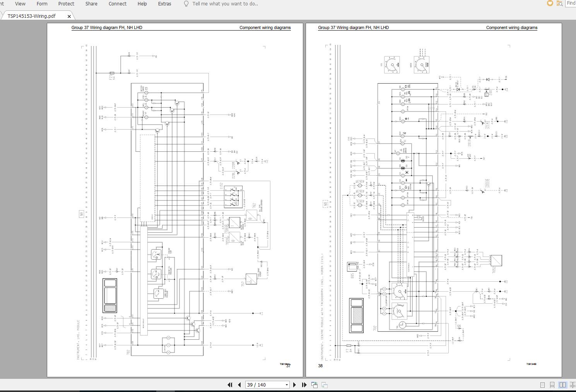576x392 pixels.
Task: Click the heart-shaped favorites icon
Action: click(x=549, y=3)
